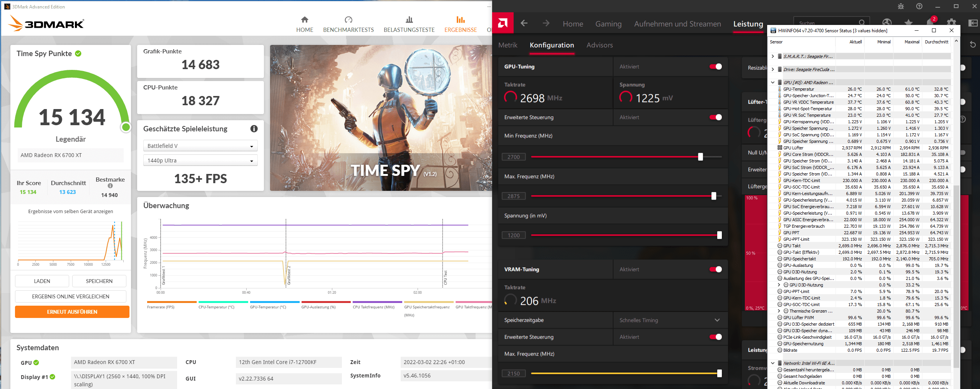Select Leistung tab in Radeon Software
This screenshot has height=389, width=980.
click(x=748, y=24)
